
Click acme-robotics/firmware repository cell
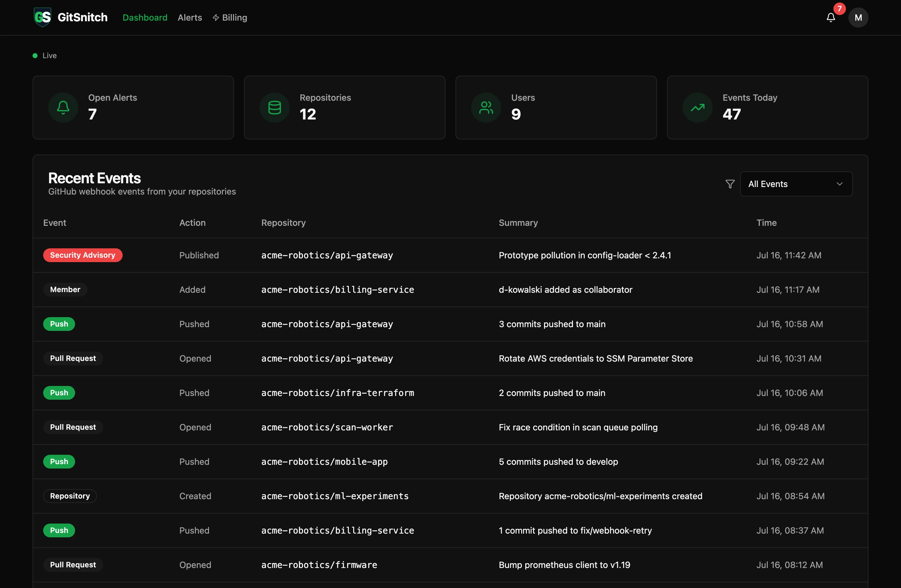click(319, 565)
